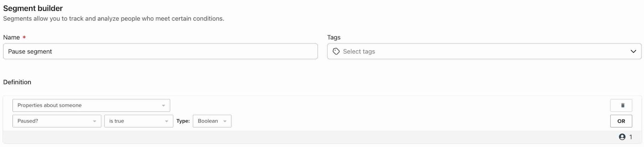The width and height of the screenshot is (644, 147).
Task: Click the caret next to Paused?
Action: click(95, 121)
